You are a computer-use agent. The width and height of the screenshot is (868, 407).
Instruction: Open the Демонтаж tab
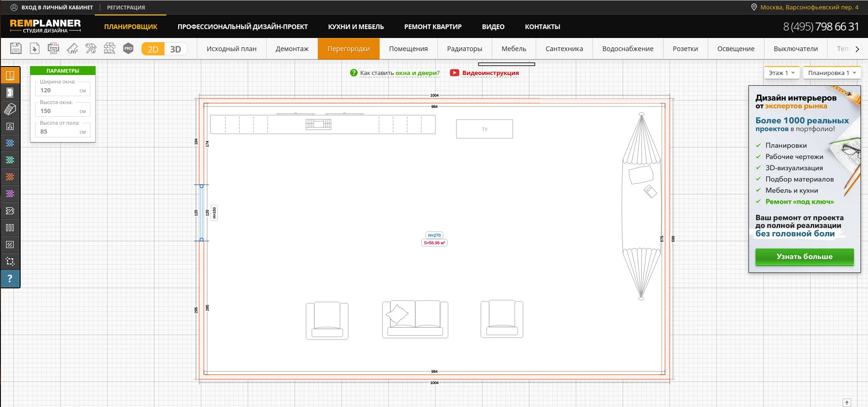pyautogui.click(x=292, y=49)
